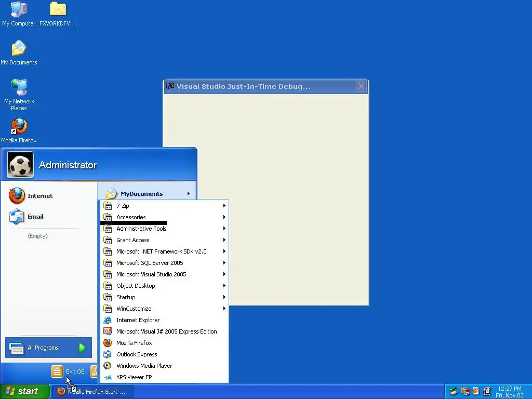The image size is (532, 399).
Task: Launch Outlook Express from programs list
Action: pyautogui.click(x=165, y=354)
